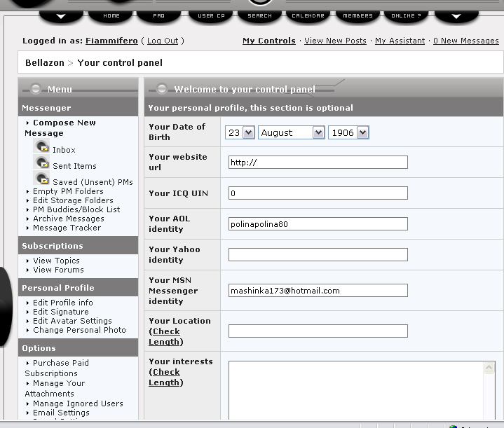Click the Saved (Unsent) PMs icon
The width and height of the screenshot is (504, 428).
coord(41,179)
